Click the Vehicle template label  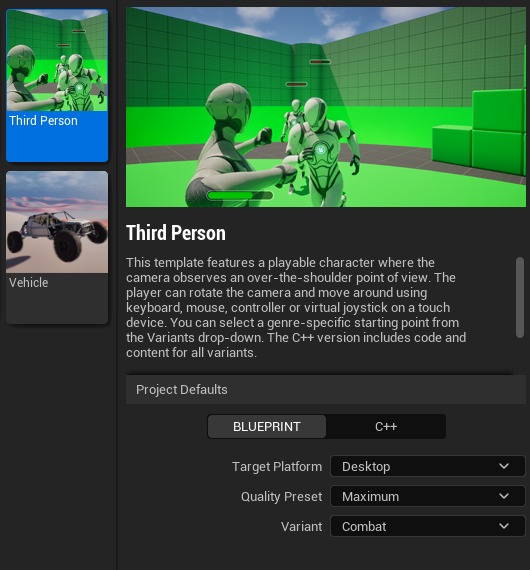29,282
